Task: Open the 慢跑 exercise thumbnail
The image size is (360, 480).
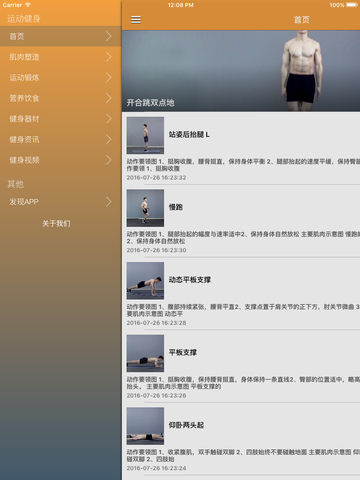Action: coord(145,208)
